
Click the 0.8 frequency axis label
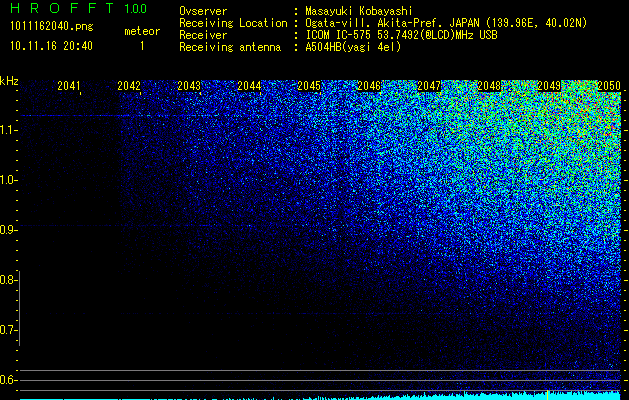[x=7, y=280]
